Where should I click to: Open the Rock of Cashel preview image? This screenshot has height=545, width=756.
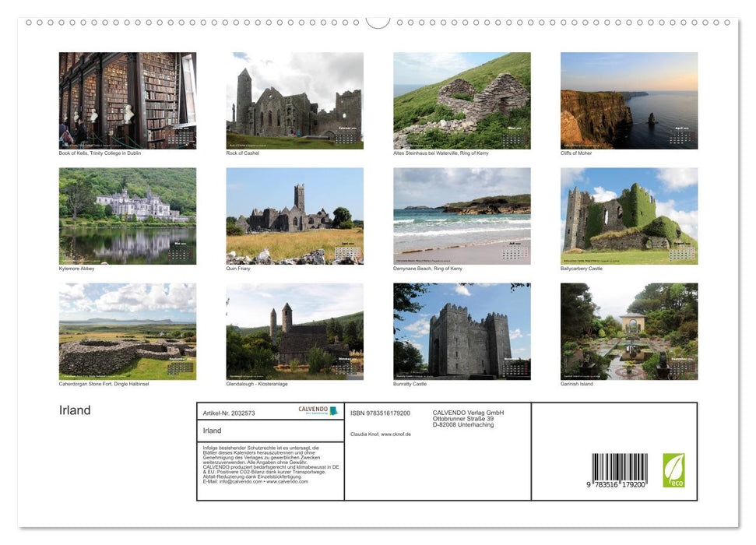tap(295, 100)
